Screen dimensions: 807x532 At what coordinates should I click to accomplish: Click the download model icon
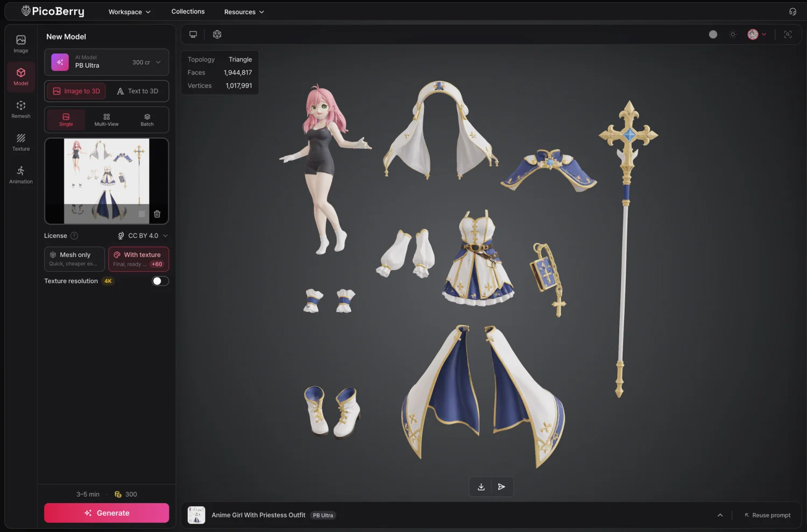tap(481, 487)
